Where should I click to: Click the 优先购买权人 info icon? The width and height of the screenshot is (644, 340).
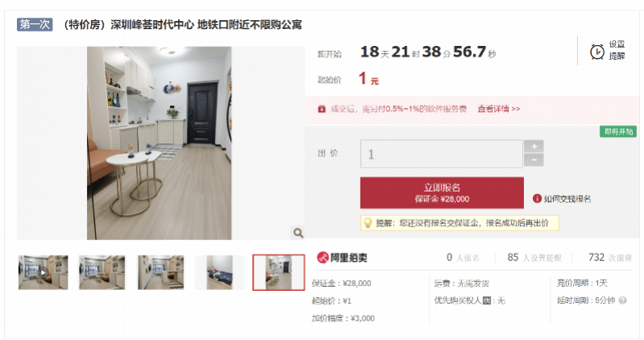487,301
